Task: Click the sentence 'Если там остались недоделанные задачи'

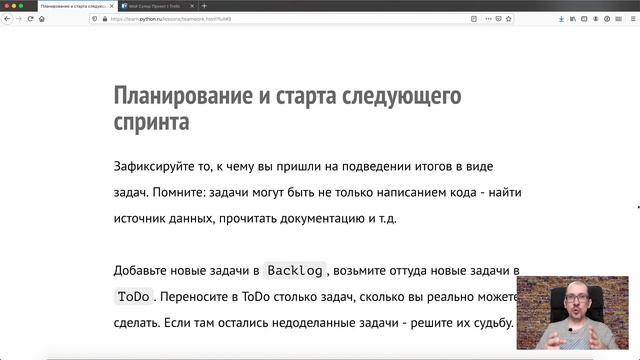Action: (x=281, y=323)
